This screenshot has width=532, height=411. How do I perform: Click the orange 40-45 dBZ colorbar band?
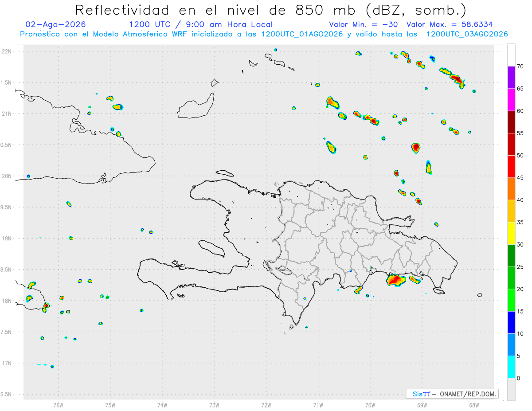pyautogui.click(x=511, y=189)
